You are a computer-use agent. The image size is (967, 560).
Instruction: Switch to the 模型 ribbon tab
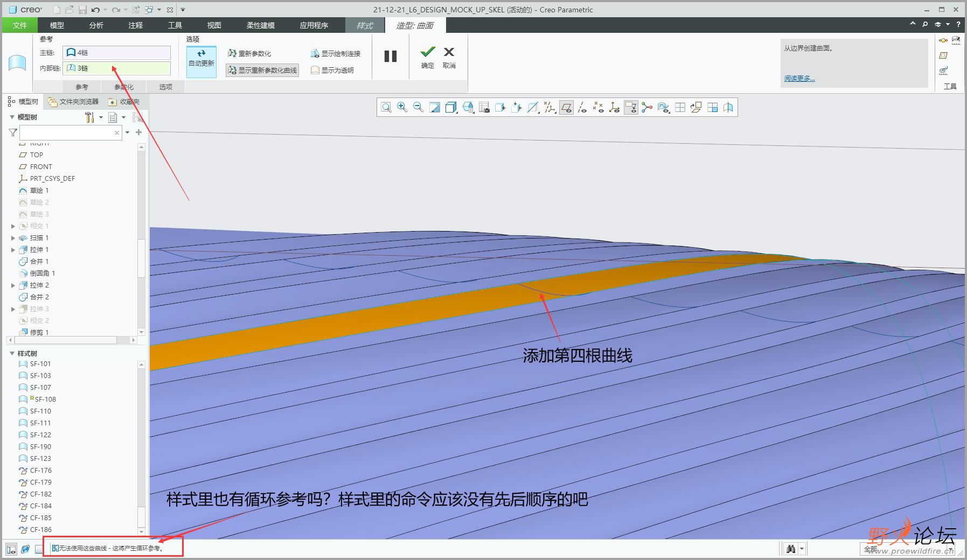57,25
